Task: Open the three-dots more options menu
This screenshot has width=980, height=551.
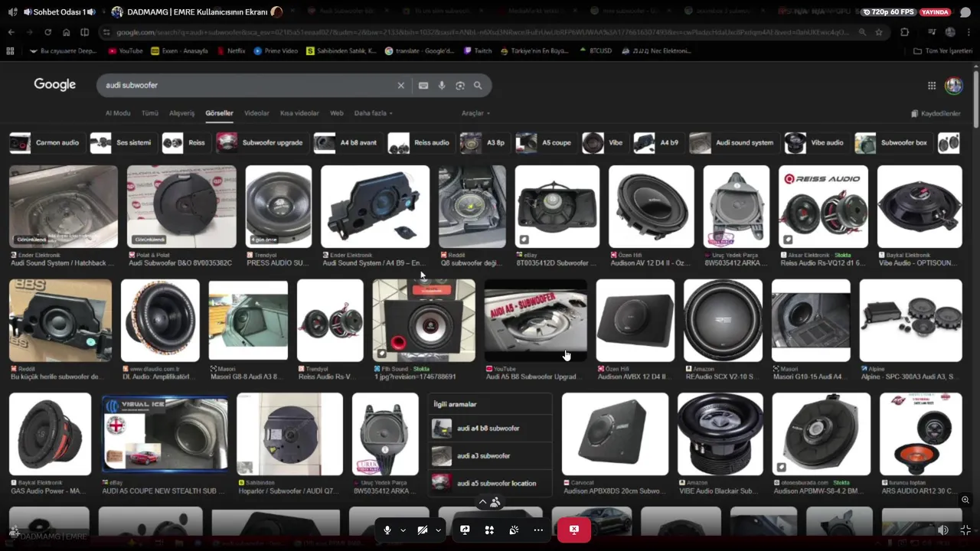Action: pos(538,530)
